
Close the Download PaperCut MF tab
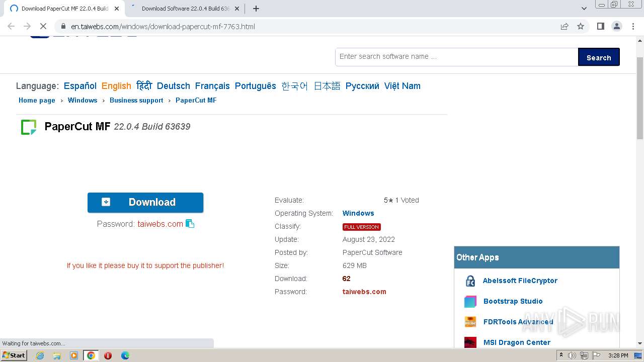pyautogui.click(x=117, y=9)
